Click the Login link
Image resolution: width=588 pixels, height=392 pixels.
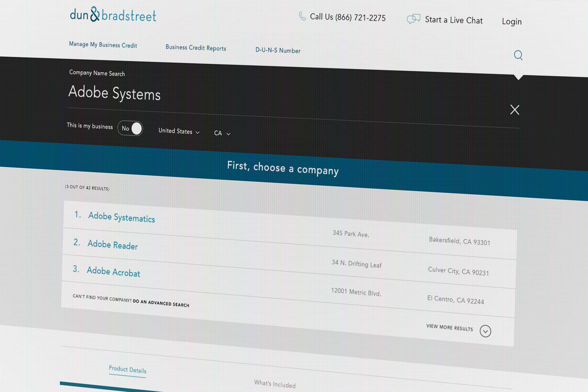tap(512, 22)
